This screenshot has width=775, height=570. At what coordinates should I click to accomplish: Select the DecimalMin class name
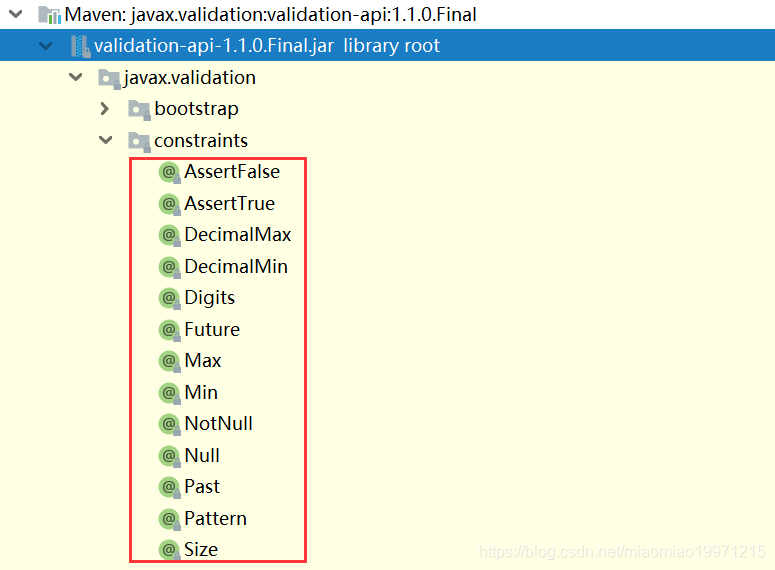pyautogui.click(x=236, y=266)
